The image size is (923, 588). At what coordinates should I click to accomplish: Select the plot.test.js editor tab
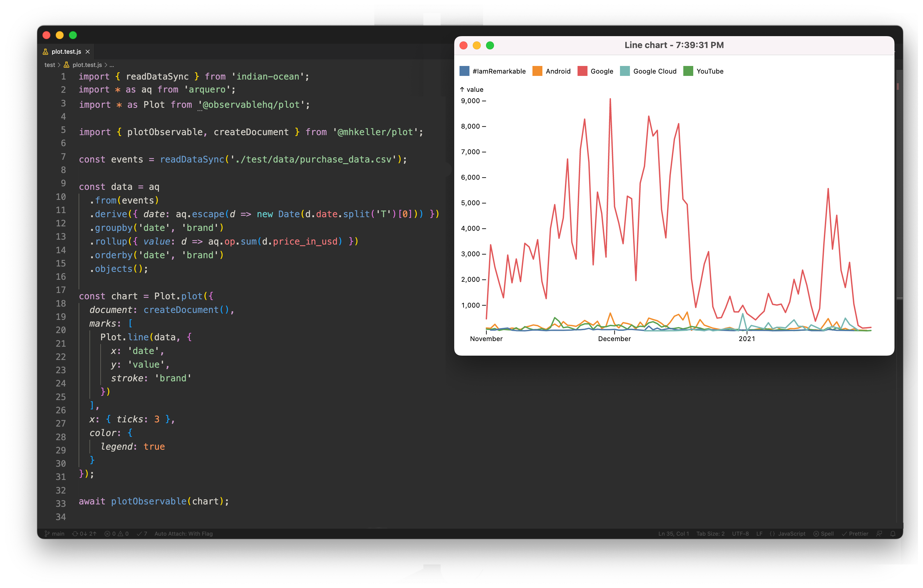66,52
